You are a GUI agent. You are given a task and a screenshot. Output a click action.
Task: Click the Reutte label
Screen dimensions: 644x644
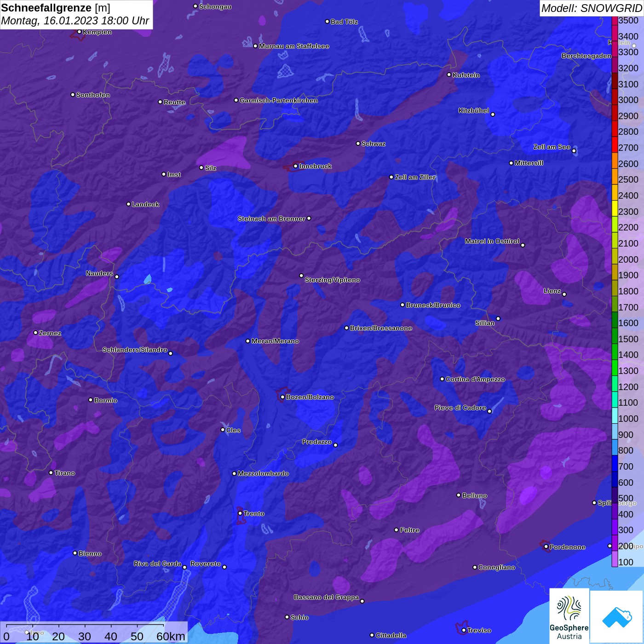[174, 102]
